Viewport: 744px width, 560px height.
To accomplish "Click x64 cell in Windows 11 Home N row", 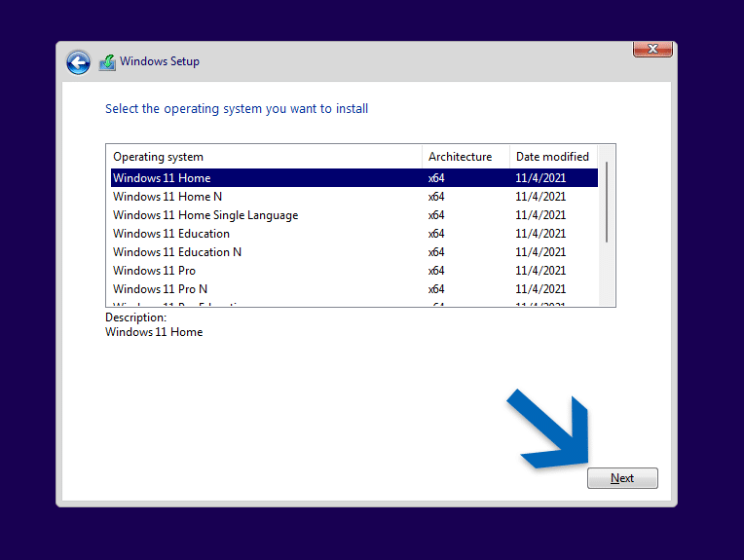I will (436, 197).
